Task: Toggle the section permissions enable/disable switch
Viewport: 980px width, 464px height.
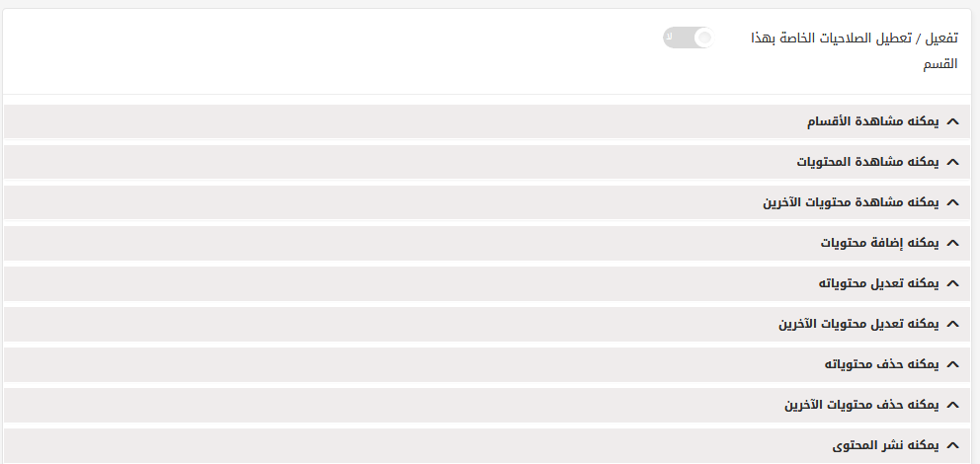Action: point(689,39)
